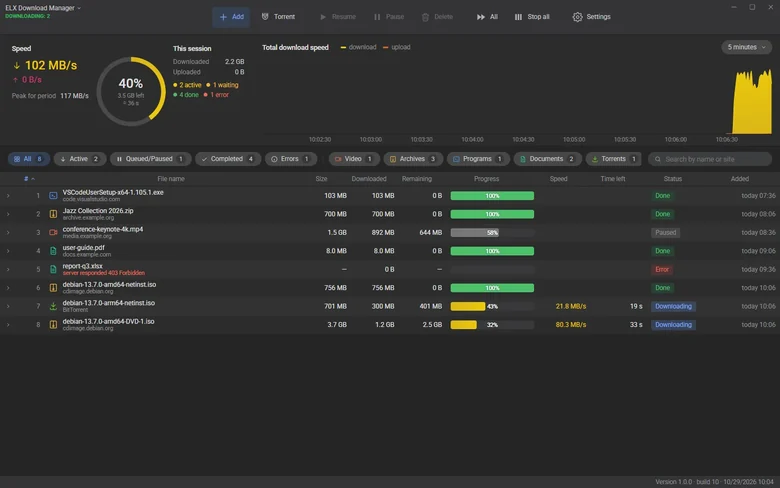Click the Error status badge
The width and height of the screenshot is (780, 488).
(x=662, y=270)
